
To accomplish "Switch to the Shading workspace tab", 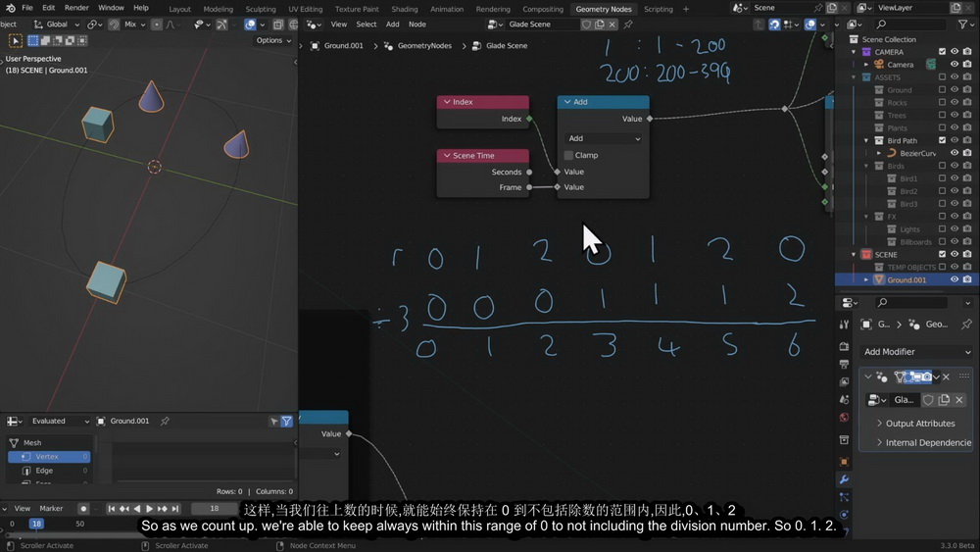I will point(405,9).
